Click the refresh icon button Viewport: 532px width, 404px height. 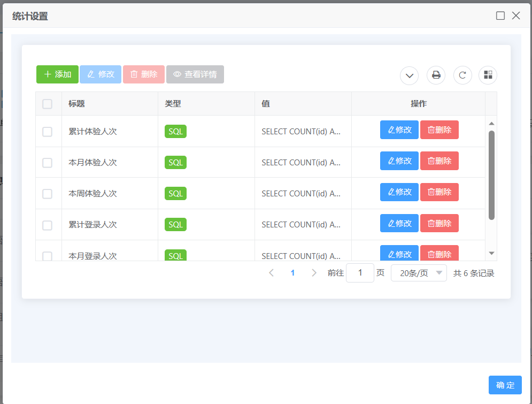coord(462,75)
